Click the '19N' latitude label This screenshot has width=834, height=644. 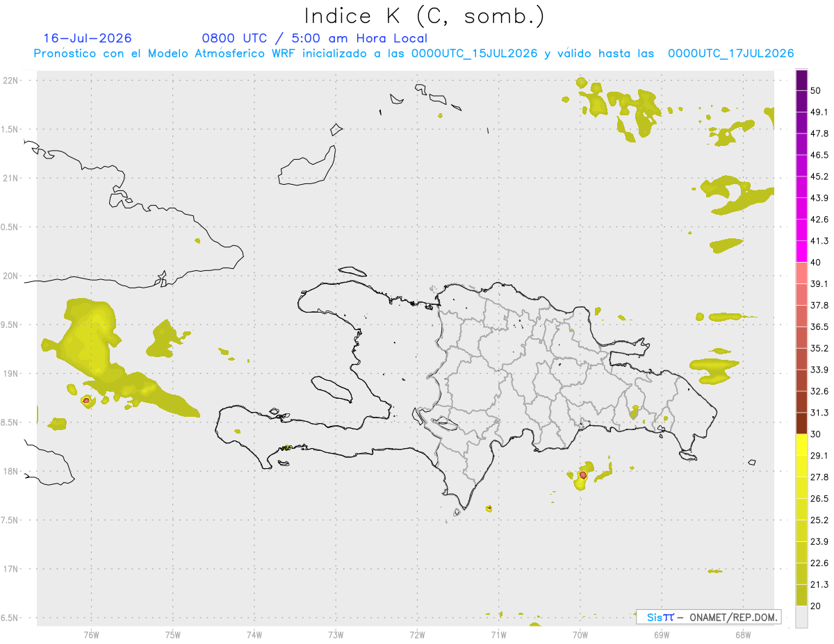pos(12,374)
